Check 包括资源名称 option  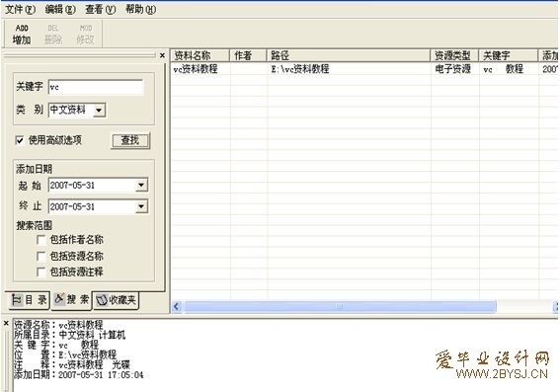click(41, 256)
